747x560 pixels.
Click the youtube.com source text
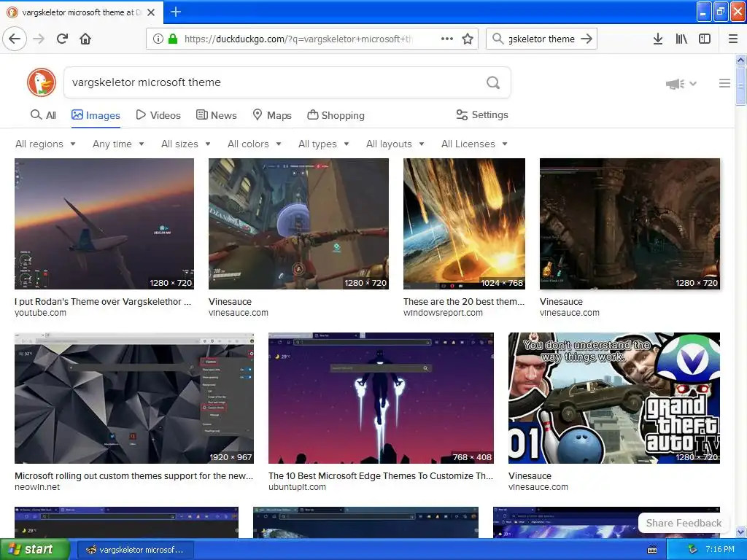point(41,313)
